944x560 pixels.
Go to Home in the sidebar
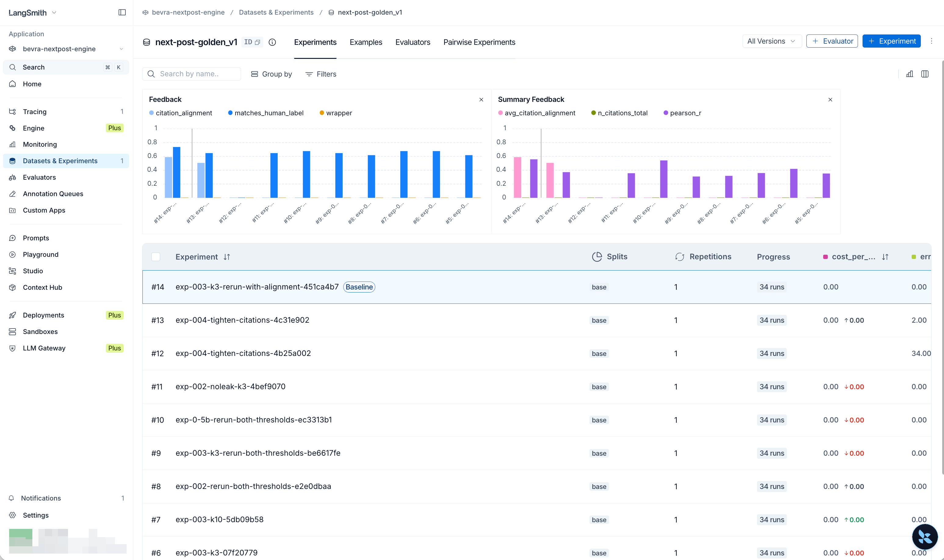pyautogui.click(x=66, y=84)
